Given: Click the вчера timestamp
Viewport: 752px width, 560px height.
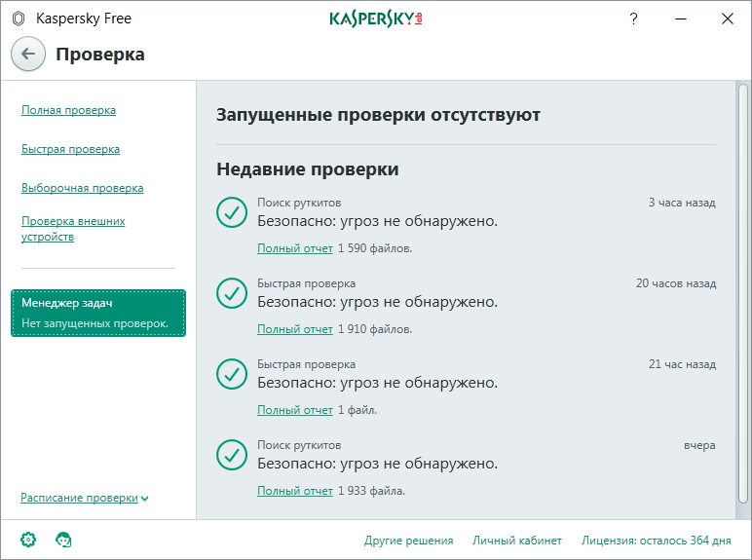Looking at the screenshot, I should (699, 445).
